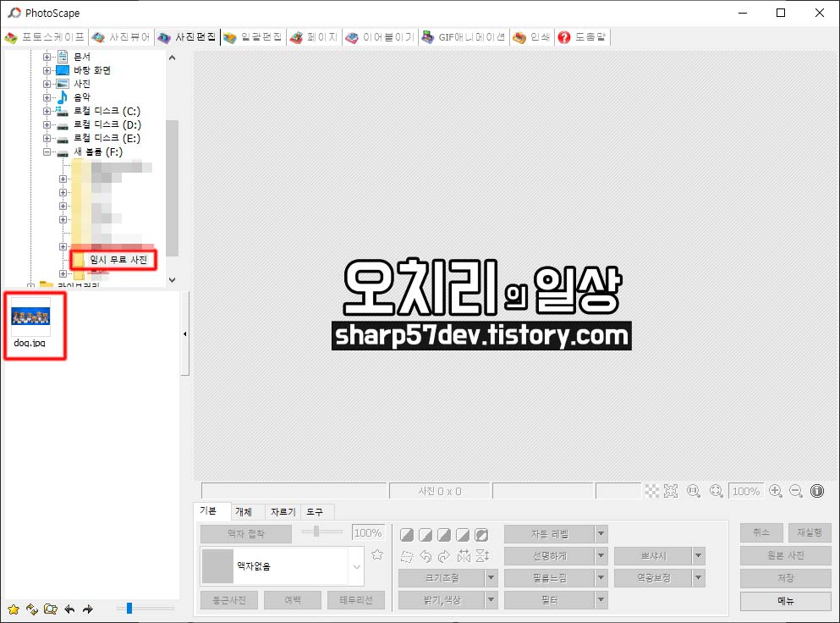Image resolution: width=840 pixels, height=623 pixels.
Task: Open the GIF애니메이션 tab
Action: tap(464, 37)
